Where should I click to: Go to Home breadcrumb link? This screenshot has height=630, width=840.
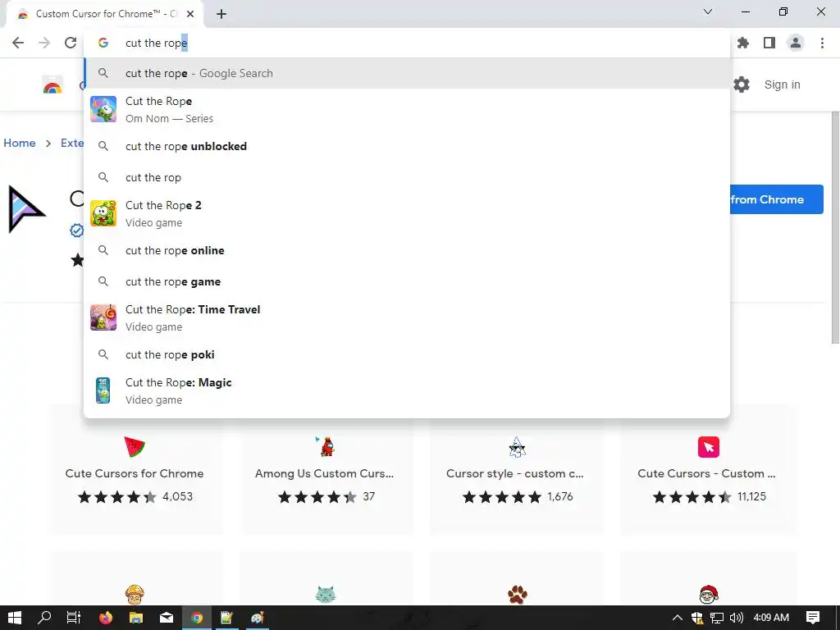pos(20,143)
